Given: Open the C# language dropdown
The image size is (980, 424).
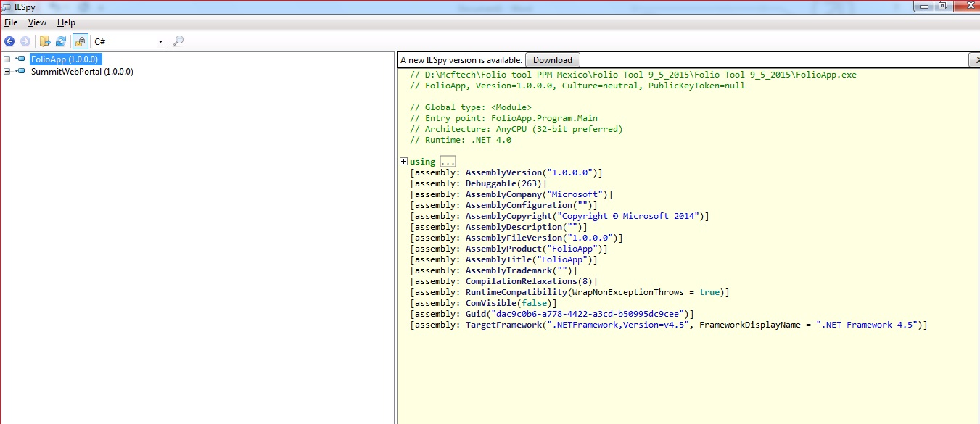Looking at the screenshot, I should pyautogui.click(x=128, y=41).
